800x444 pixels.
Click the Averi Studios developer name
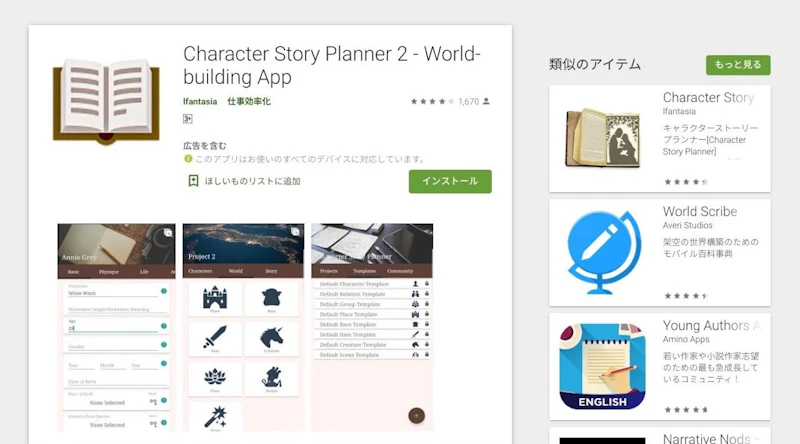click(687, 225)
